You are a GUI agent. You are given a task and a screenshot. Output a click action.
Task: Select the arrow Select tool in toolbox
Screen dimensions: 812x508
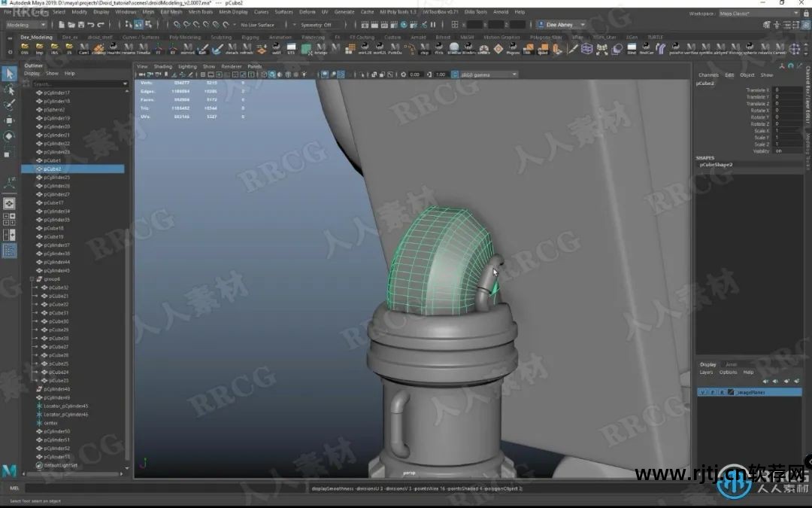point(9,74)
